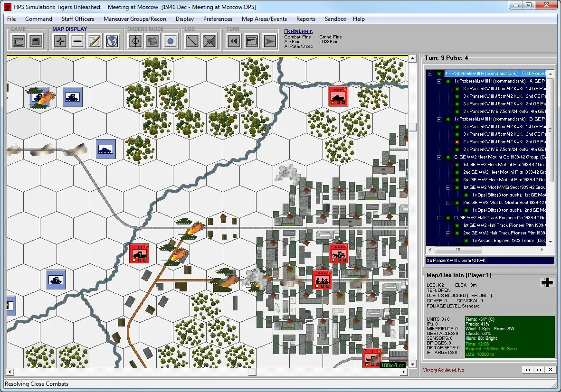Activate the LOS line tool icon
This screenshot has width=561, height=392.
click(x=191, y=41)
